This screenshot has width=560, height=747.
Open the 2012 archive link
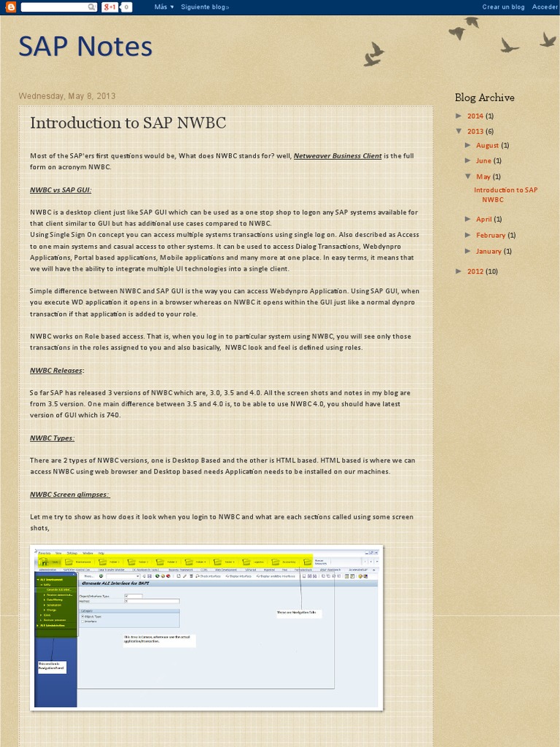[475, 271]
